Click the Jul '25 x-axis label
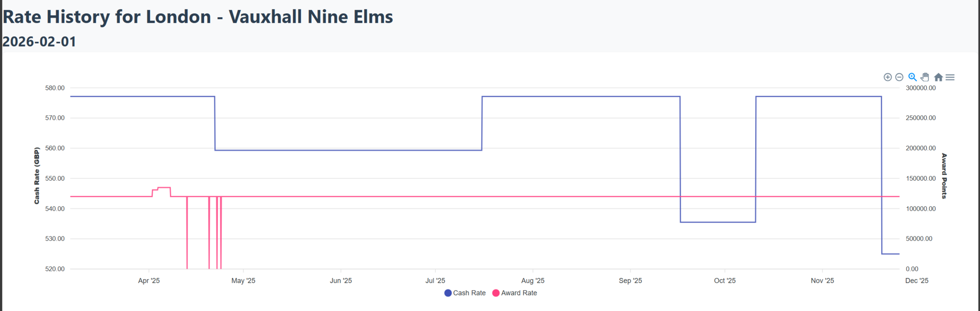980x311 pixels. click(435, 281)
